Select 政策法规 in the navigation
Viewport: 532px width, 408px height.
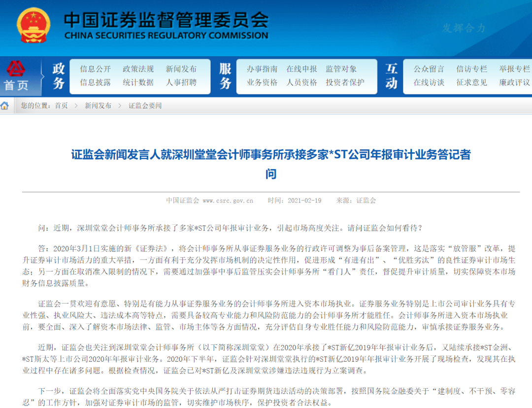138,69
